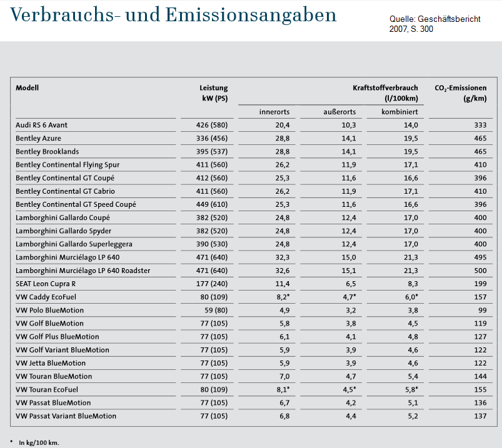
Task: Click 'VW Passat Variant BlueMotion' model name
Action: click(x=66, y=416)
